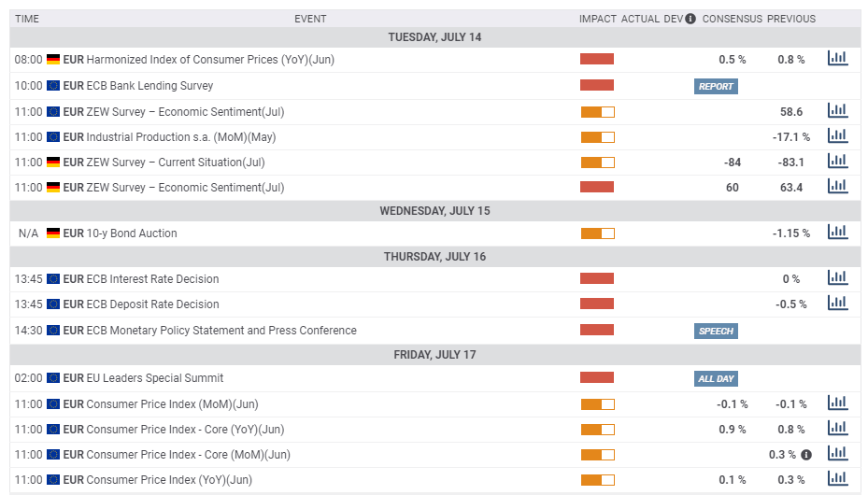Click the CONSENSUS column header
The image size is (868, 495).
[732, 19]
